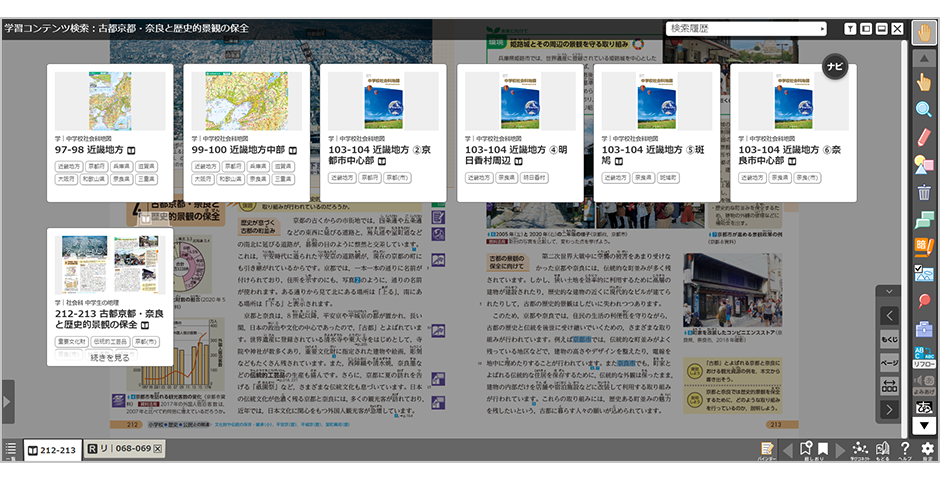Click 滋賀県 tag on 97-98 card
This screenshot has width=940, height=480.
pyautogui.click(x=146, y=166)
